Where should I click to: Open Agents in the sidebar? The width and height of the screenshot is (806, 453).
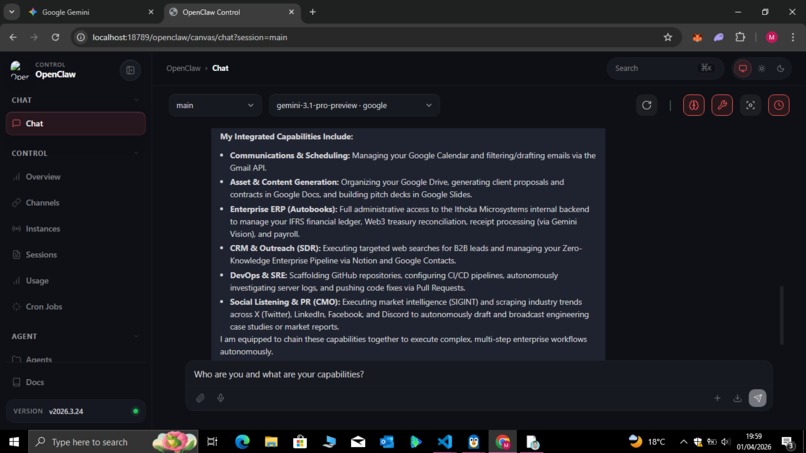(76, 359)
